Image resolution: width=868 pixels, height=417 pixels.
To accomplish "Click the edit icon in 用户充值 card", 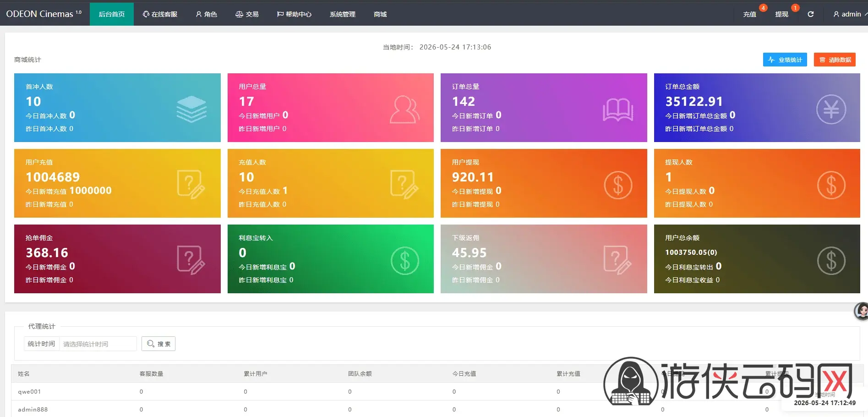I will [191, 185].
